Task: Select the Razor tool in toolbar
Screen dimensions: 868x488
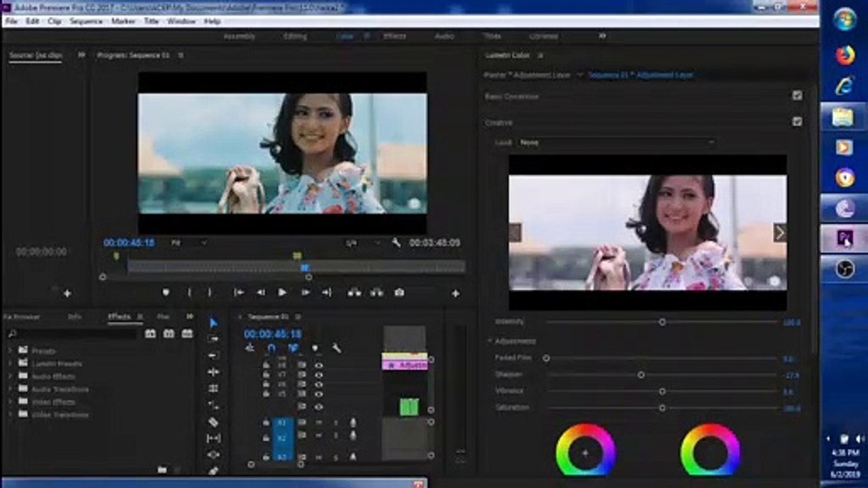Action: pyautogui.click(x=214, y=422)
